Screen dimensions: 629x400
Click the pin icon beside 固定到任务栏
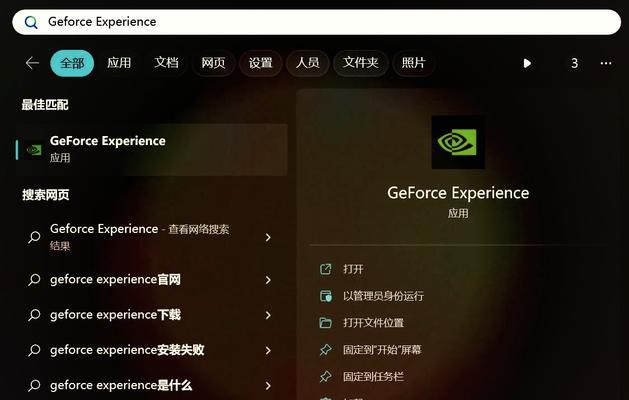click(x=326, y=377)
